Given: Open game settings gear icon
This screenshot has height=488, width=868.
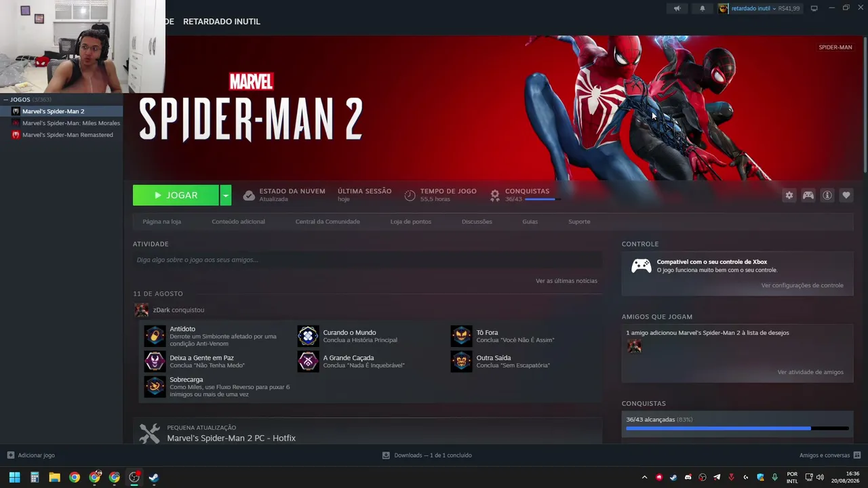Looking at the screenshot, I should click(x=789, y=195).
